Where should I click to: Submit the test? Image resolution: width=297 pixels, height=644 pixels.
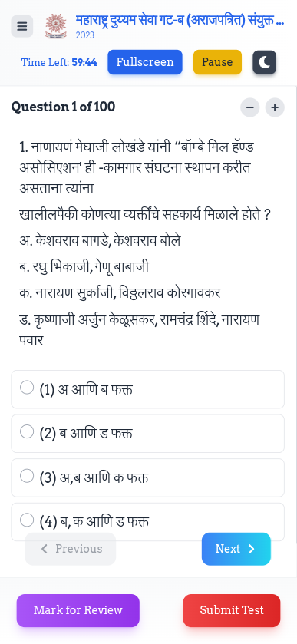232,610
